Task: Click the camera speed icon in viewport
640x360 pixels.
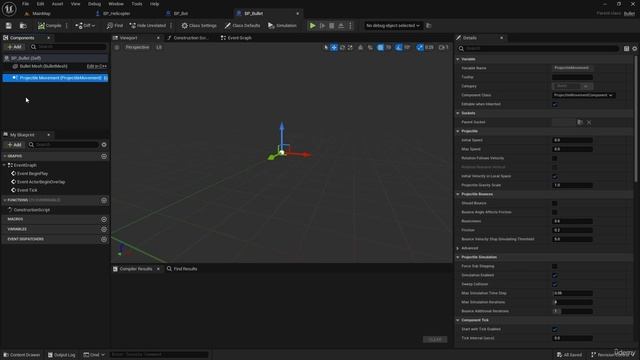Action: [443, 48]
